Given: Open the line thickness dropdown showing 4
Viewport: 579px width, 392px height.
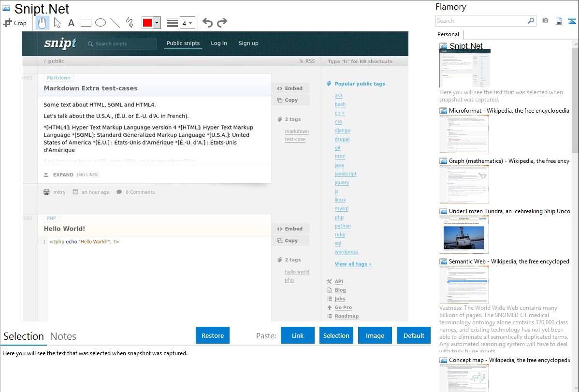Looking at the screenshot, I should (x=187, y=23).
